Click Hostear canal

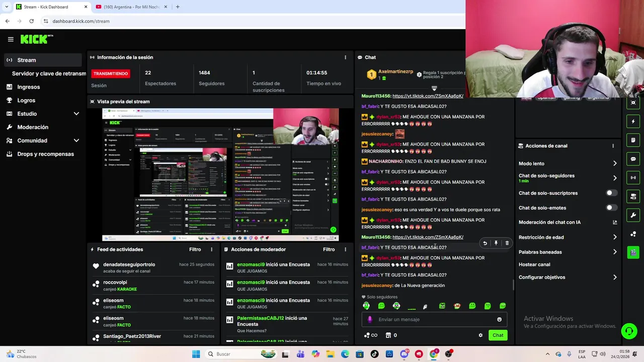click(534, 264)
